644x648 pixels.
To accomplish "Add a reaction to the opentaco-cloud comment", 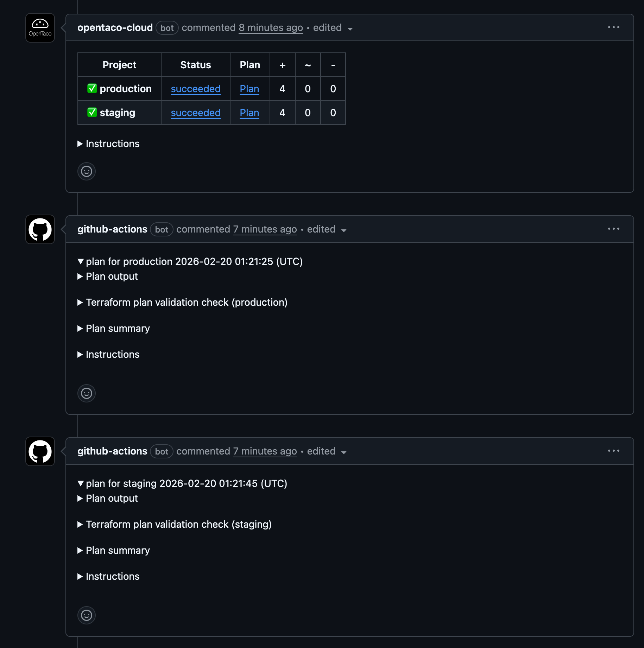I will click(x=86, y=171).
